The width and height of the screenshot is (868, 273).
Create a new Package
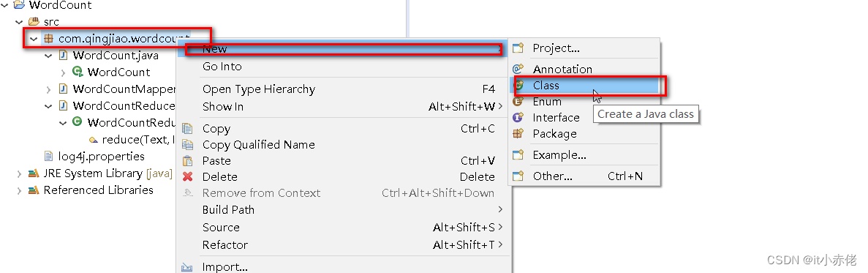click(x=584, y=134)
